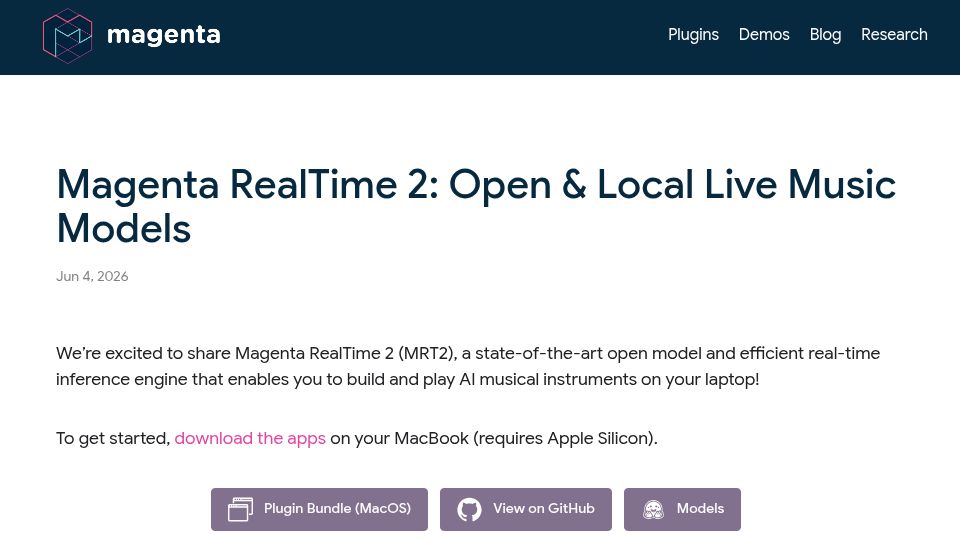Open the Plugins nav item

[693, 34]
